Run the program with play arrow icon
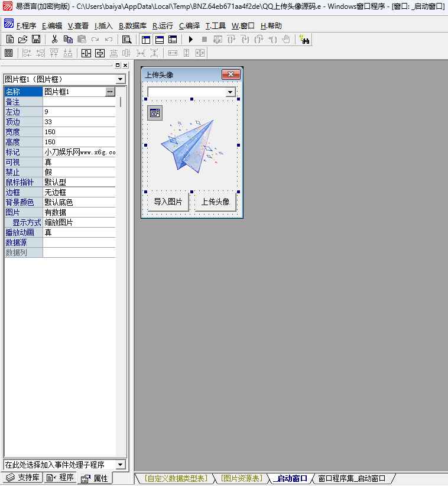The height and width of the screenshot is (486, 448). (x=190, y=40)
